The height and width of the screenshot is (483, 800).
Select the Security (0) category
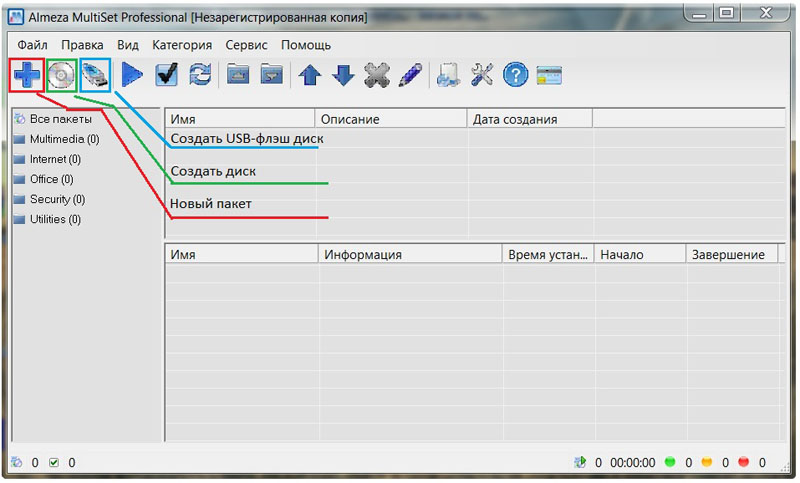point(49,199)
